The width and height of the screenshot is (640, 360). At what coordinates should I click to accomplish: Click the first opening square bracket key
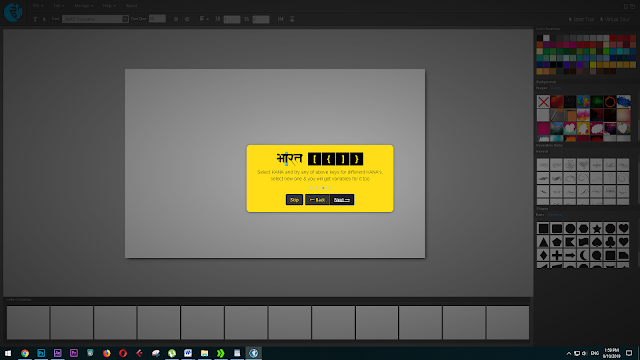pos(315,159)
